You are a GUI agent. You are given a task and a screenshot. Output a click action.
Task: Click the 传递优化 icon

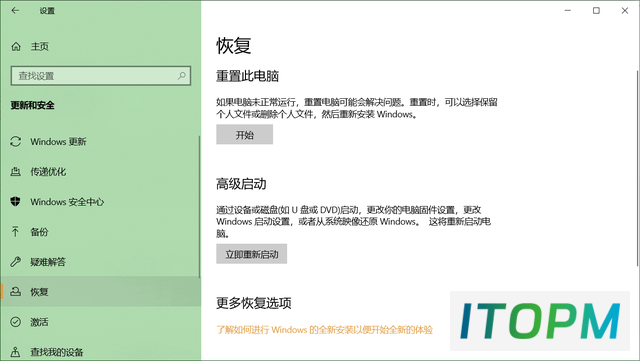pos(16,172)
